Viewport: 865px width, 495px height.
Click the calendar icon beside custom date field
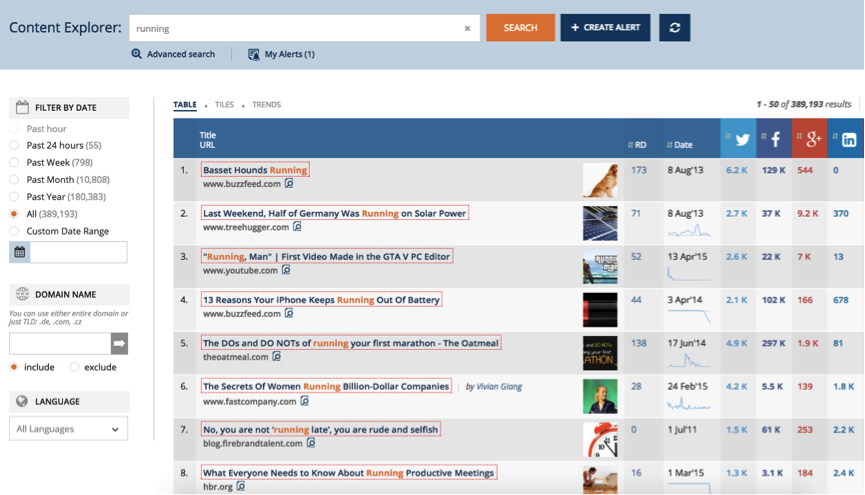pyautogui.click(x=20, y=252)
